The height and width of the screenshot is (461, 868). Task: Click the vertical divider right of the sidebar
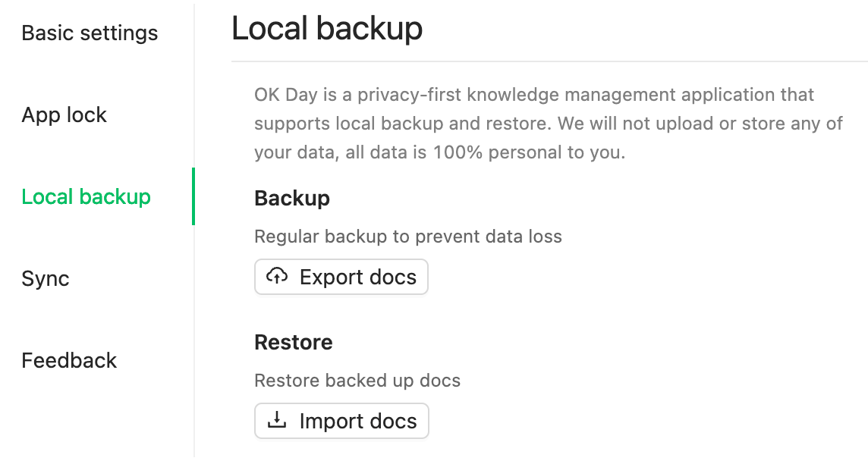tap(194, 341)
